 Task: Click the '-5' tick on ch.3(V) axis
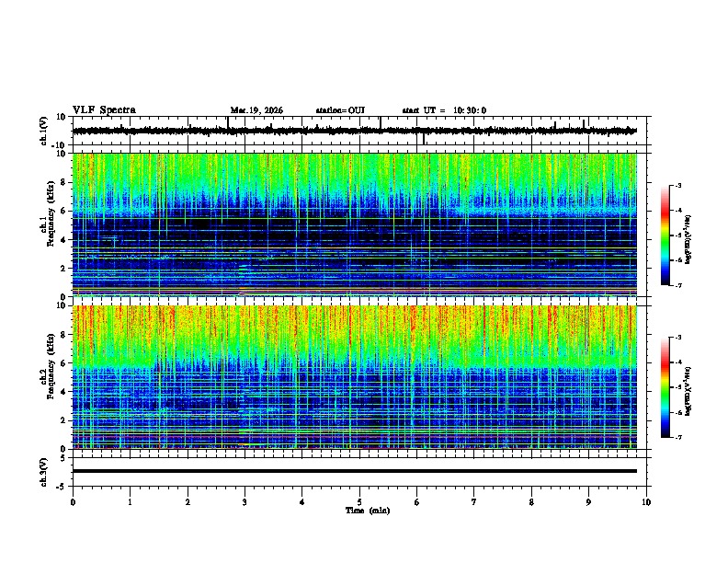pyautogui.click(x=61, y=487)
